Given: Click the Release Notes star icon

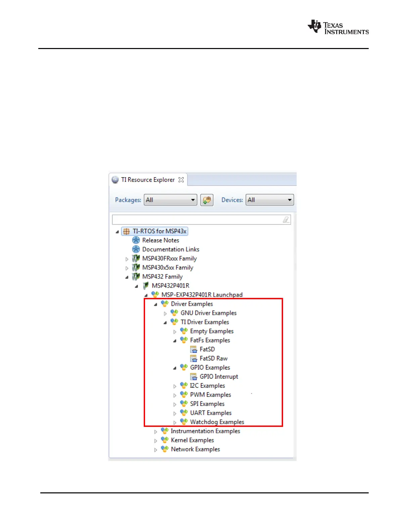Looking at the screenshot, I should (136, 240).
